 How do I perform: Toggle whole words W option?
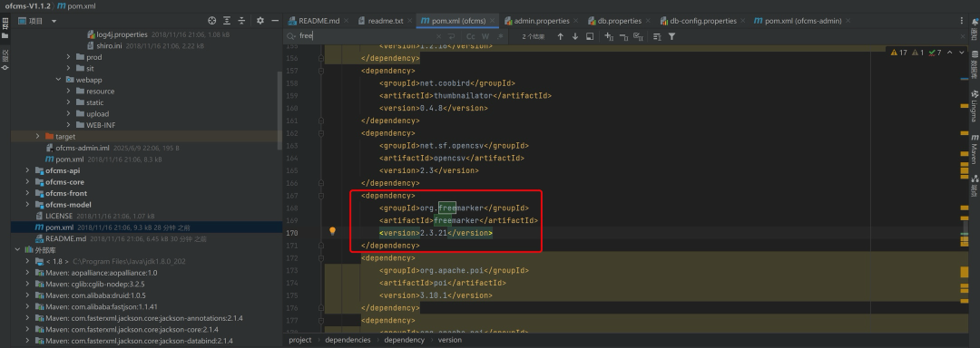tap(485, 36)
